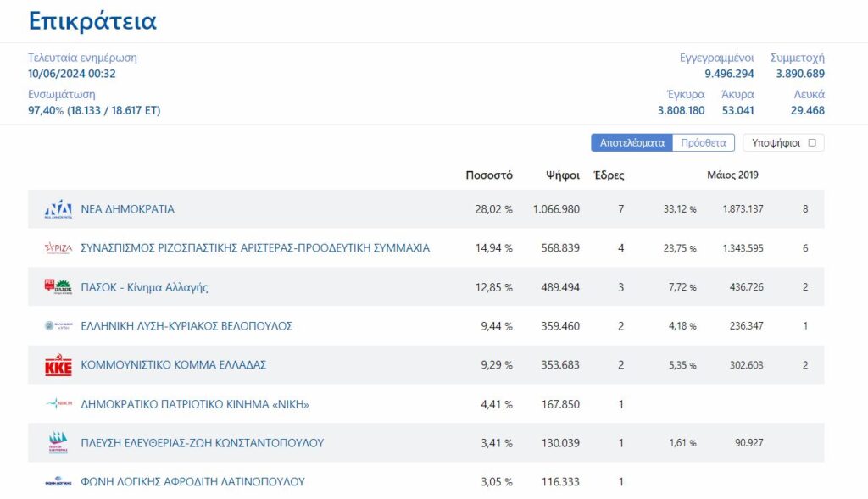Switch to the Πρόσθετα tab
868x499 pixels.
click(703, 142)
